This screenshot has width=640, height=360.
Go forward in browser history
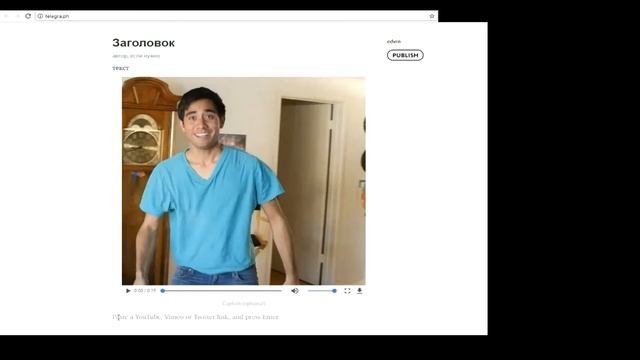click(x=17, y=16)
